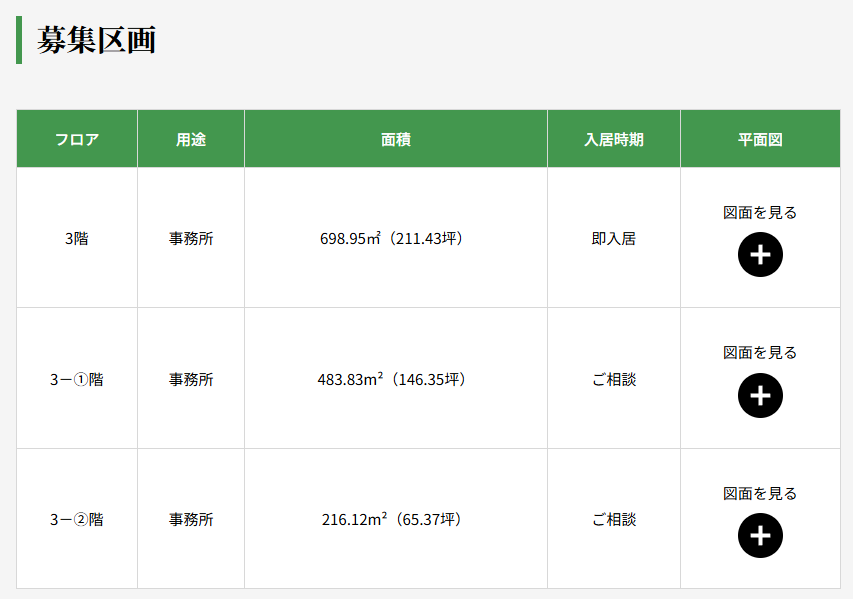Click the 入居時期 column header
853x599 pixels.
pos(613,139)
